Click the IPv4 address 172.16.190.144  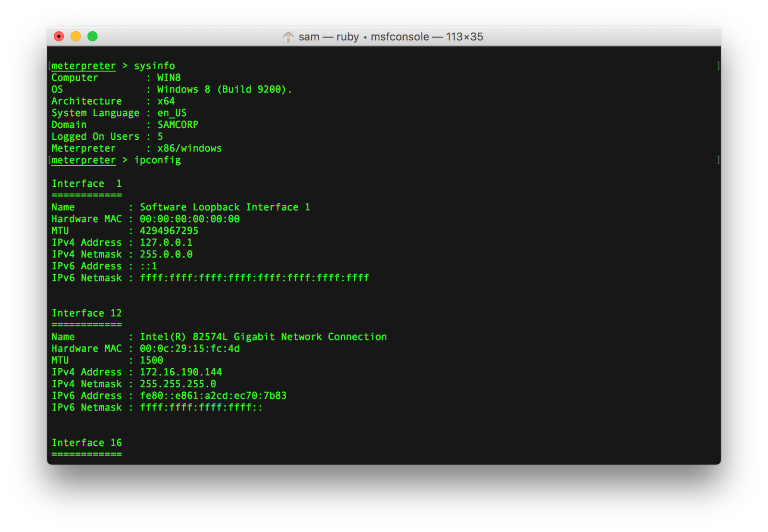pos(180,372)
